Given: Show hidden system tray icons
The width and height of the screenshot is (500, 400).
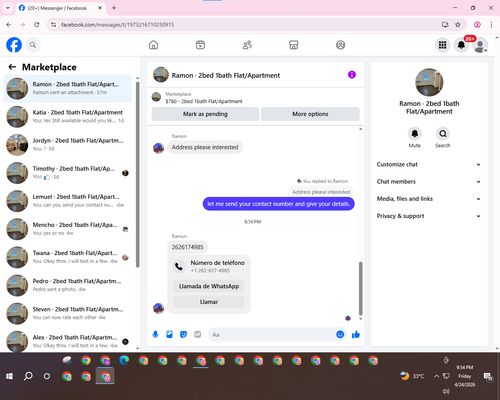Looking at the screenshot, I should point(436,376).
